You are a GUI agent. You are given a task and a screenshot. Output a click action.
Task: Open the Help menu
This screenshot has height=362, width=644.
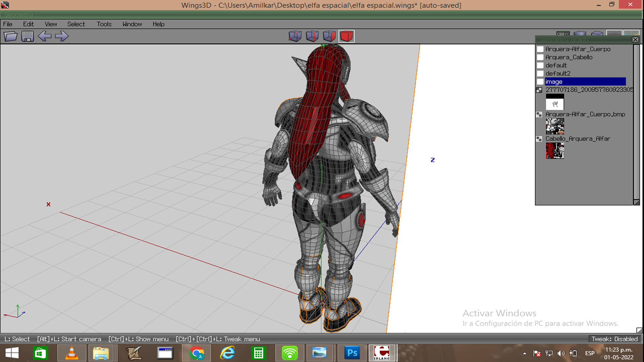(158, 24)
